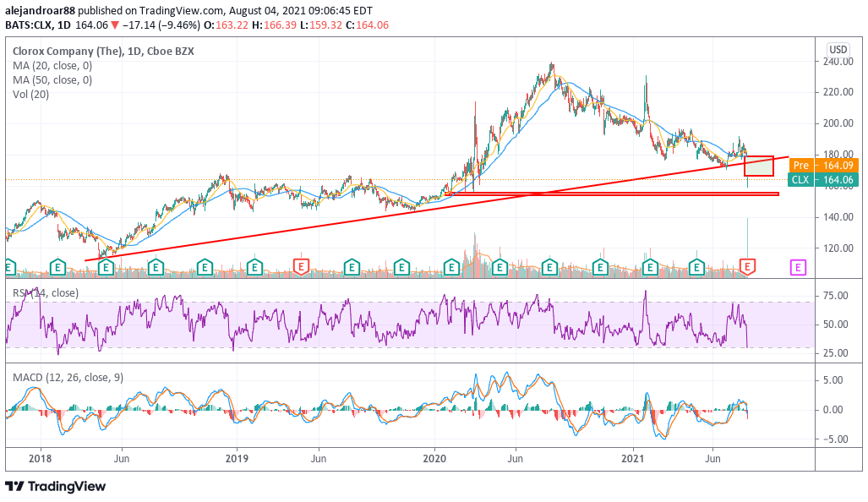Click the red earnings marker of May 2019

coord(301,267)
